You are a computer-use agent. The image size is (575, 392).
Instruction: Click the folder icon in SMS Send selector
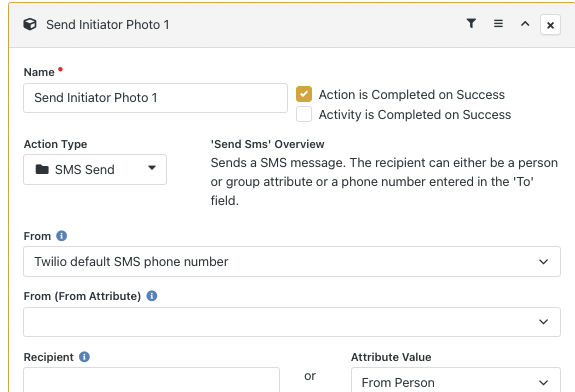point(42,169)
